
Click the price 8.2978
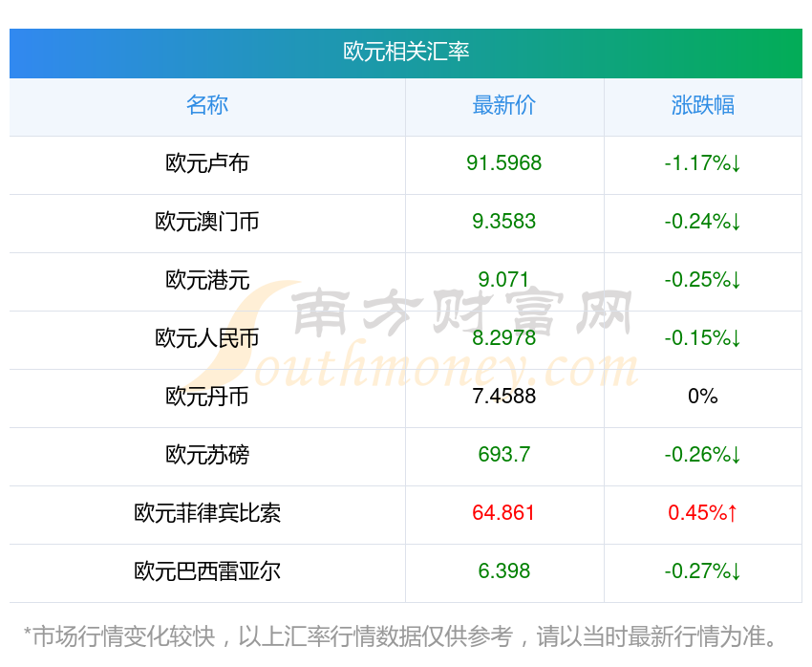(503, 338)
